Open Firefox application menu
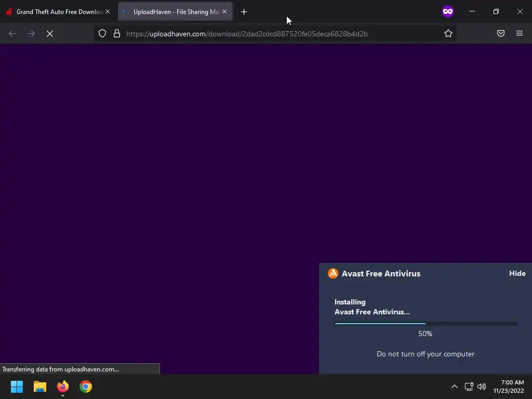 (520, 33)
